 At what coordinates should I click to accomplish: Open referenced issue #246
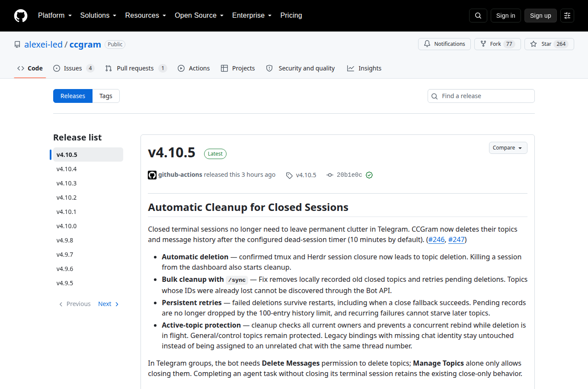[x=437, y=239]
